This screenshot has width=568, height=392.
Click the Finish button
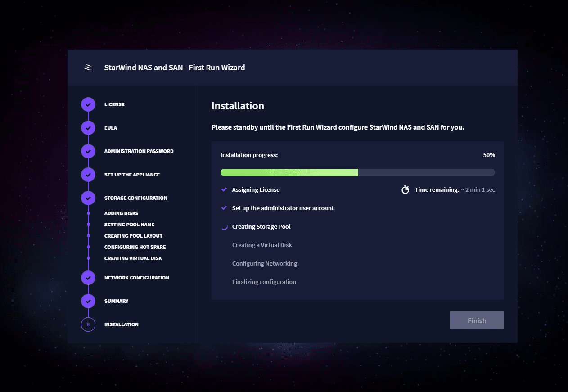click(477, 320)
